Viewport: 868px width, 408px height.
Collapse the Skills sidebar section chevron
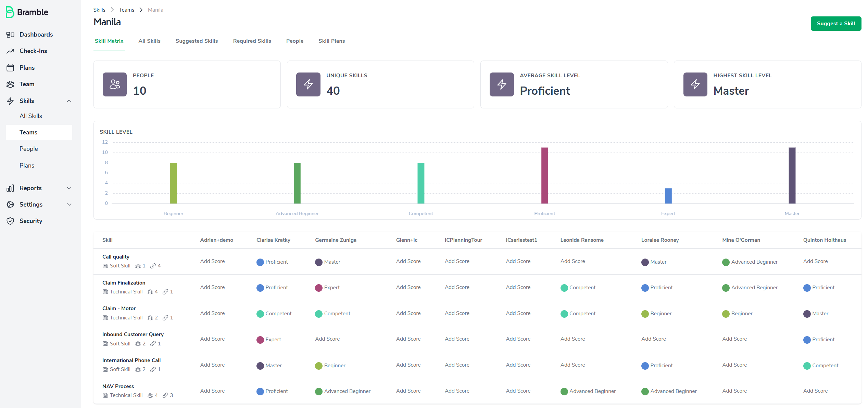69,101
